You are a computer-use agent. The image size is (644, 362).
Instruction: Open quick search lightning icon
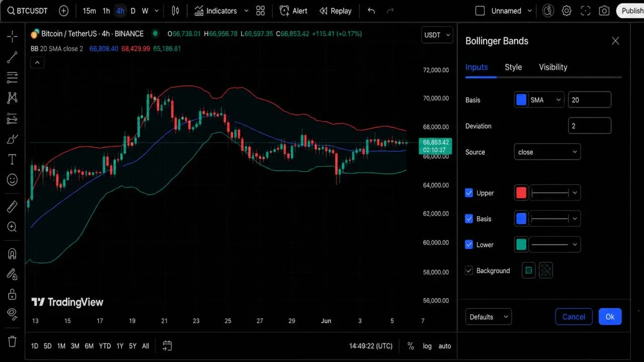548,11
